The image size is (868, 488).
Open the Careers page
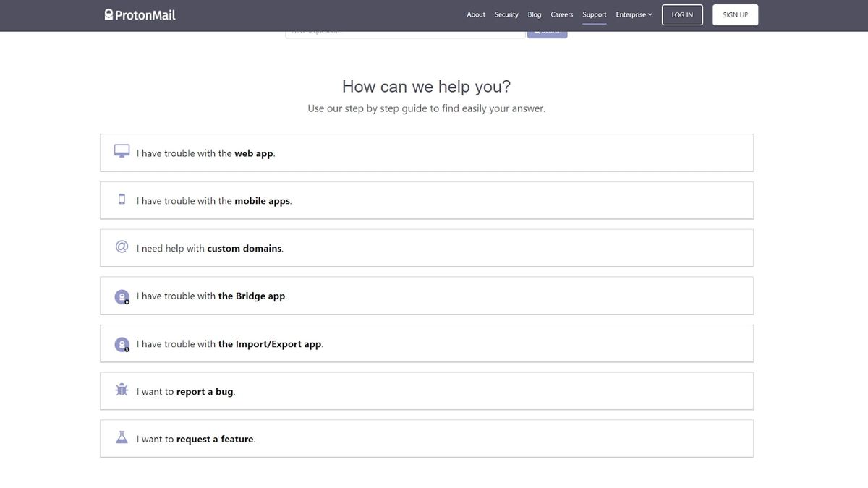561,14
